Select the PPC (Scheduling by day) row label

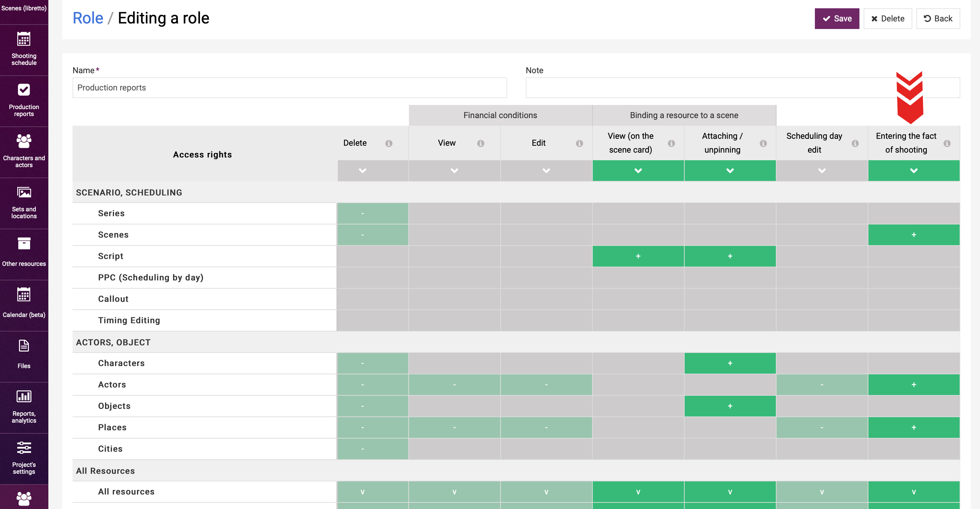(x=151, y=277)
